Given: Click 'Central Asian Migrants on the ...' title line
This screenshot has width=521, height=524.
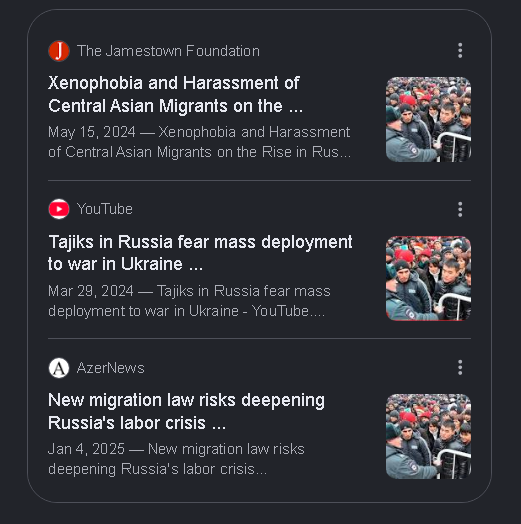Looking at the screenshot, I should pyautogui.click(x=175, y=106).
